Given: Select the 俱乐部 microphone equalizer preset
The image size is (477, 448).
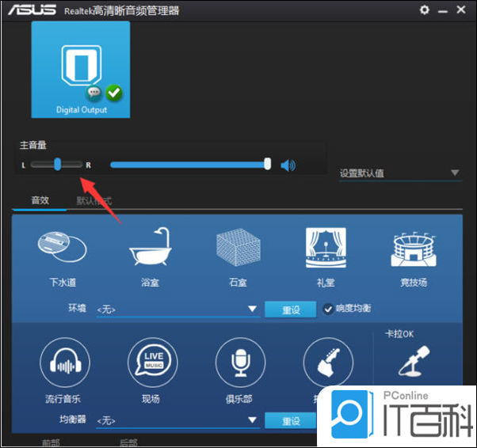Looking at the screenshot, I should point(240,363).
